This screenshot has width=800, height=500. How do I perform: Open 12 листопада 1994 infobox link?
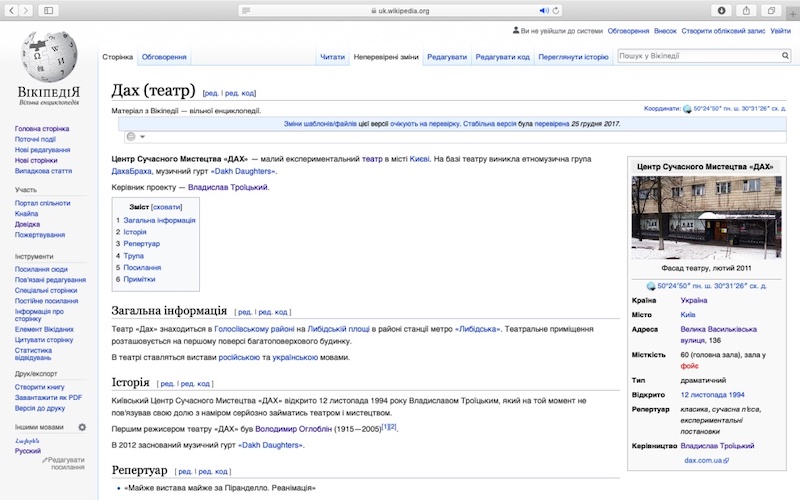pyautogui.click(x=712, y=395)
